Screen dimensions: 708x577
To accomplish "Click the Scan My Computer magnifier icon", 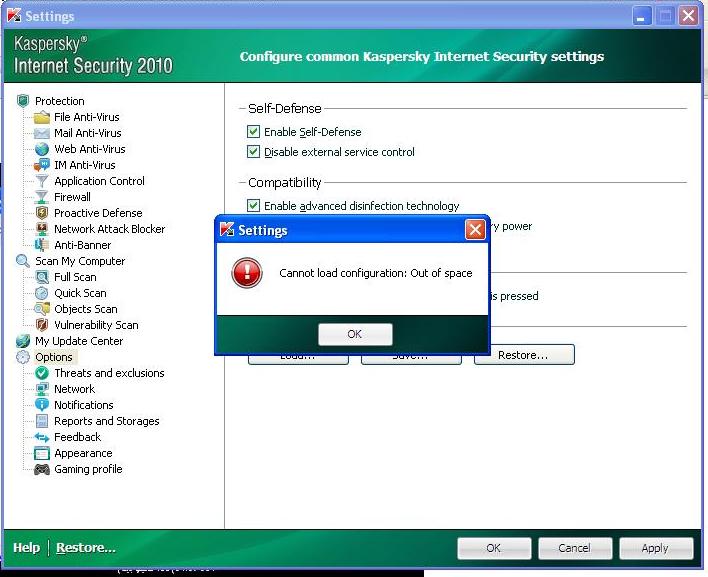I will pyautogui.click(x=23, y=261).
